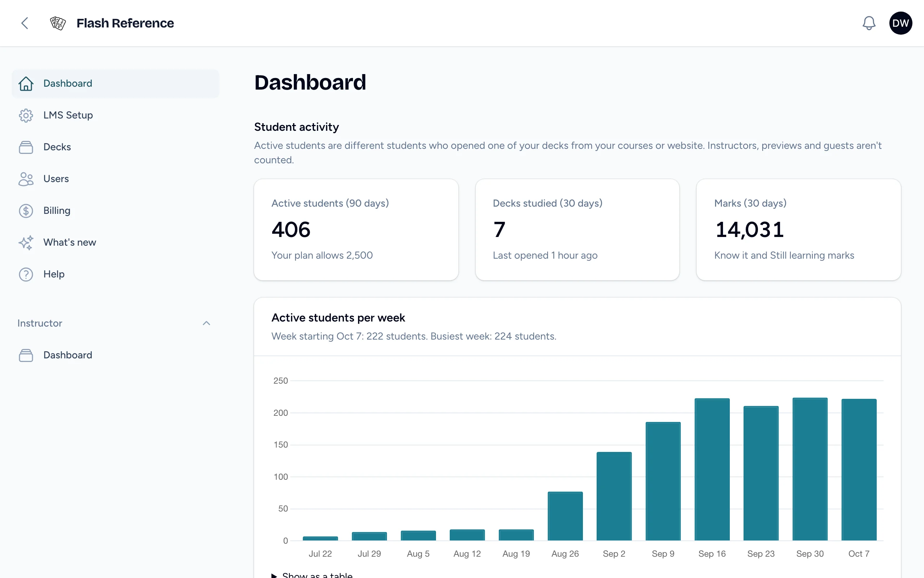
Task: Click the home icon beside Dashboard
Action: click(26, 83)
